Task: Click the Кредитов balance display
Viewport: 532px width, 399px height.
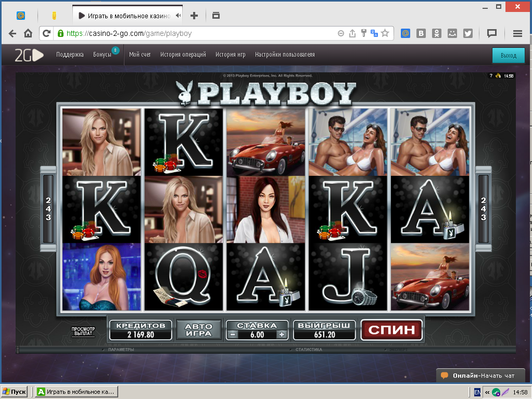Action: (141, 330)
